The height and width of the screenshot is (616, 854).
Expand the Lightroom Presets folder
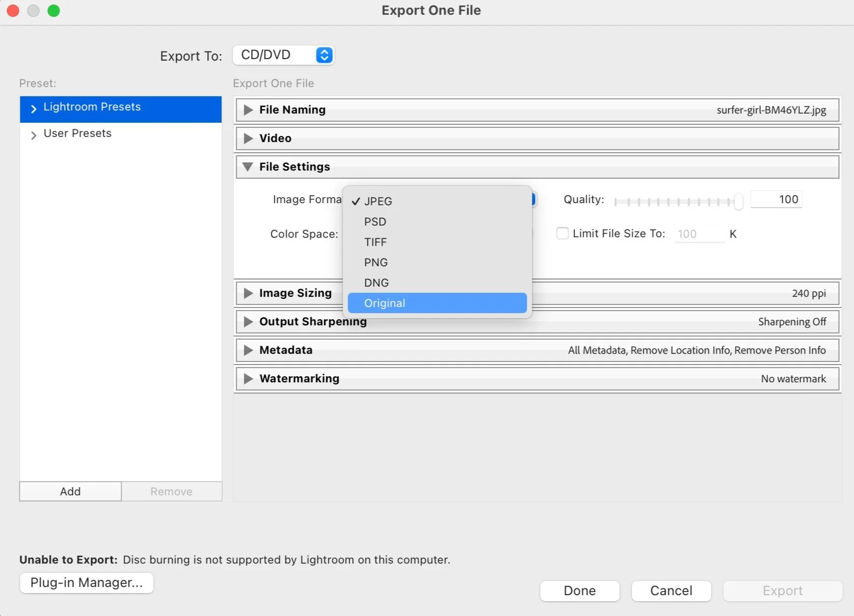pos(34,108)
